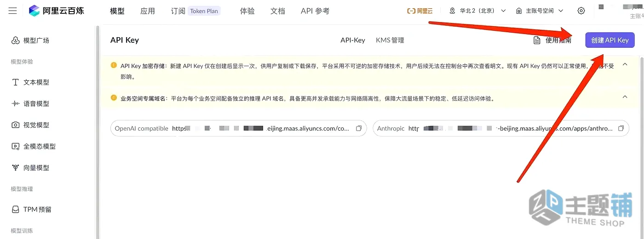Click the Anthropic URL field
The height and width of the screenshot is (239, 644).
coord(501,128)
